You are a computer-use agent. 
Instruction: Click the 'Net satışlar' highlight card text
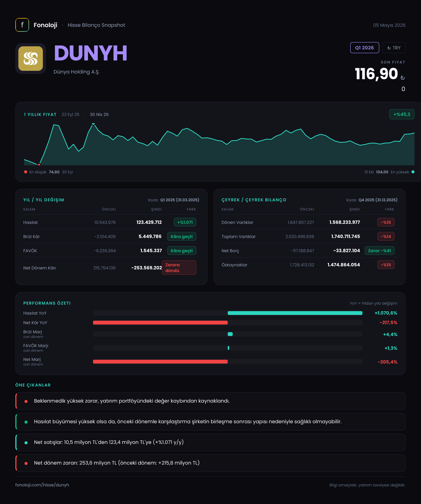(109, 442)
